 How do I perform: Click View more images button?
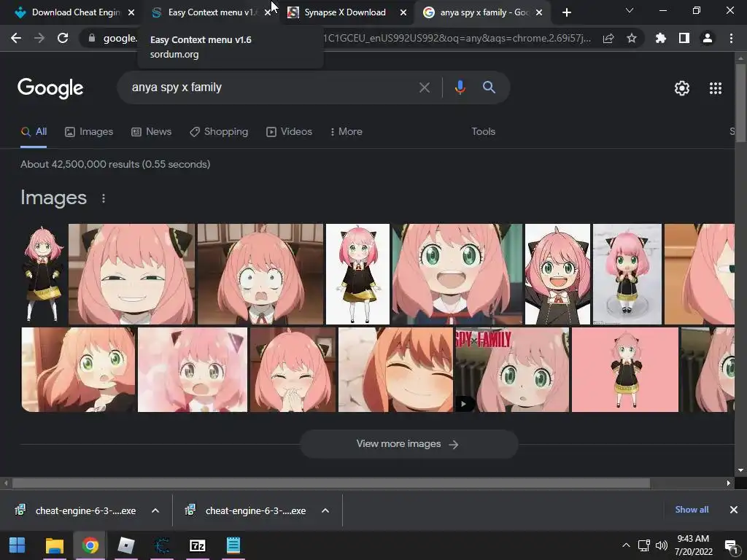(409, 444)
